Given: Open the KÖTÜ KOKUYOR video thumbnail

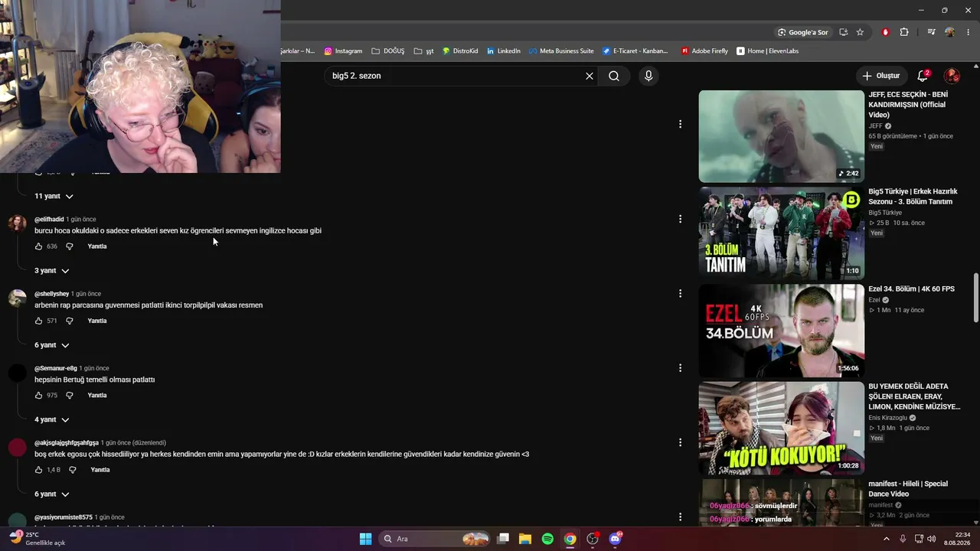Looking at the screenshot, I should pos(782,429).
